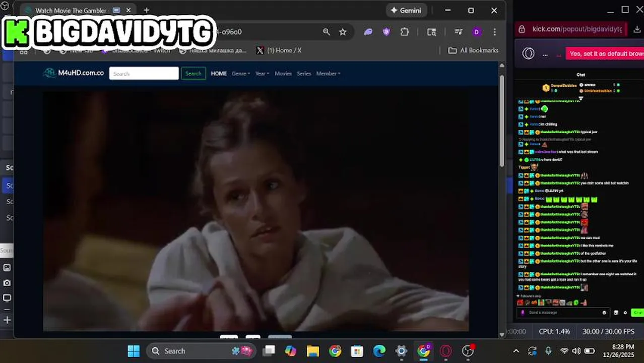Click the scrollbar up arrow in Chrome
This screenshot has width=644, height=363.
pyautogui.click(x=502, y=66)
